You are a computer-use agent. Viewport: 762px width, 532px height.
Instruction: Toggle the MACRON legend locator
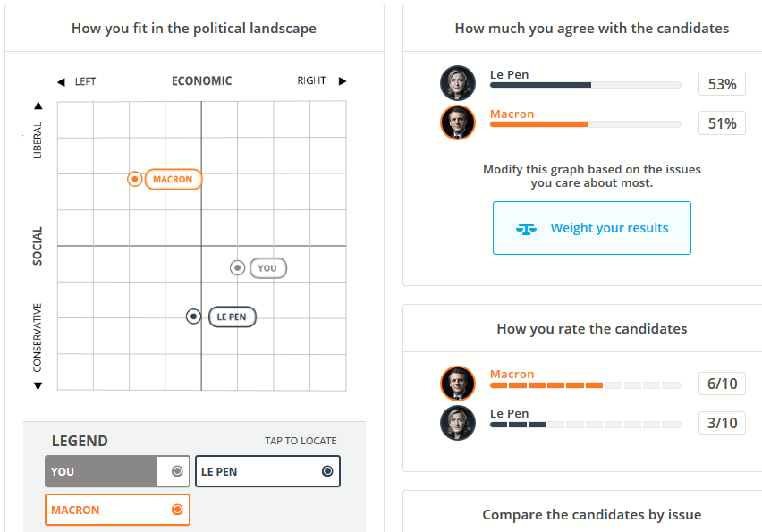click(117, 510)
